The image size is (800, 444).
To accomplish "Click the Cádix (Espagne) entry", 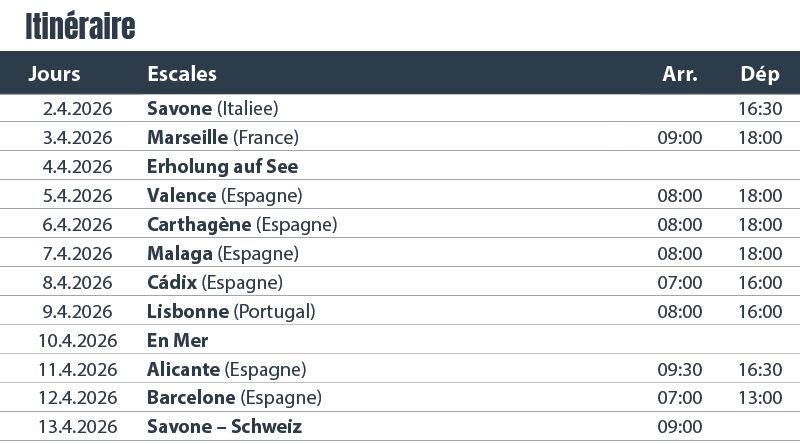I will click(214, 282).
